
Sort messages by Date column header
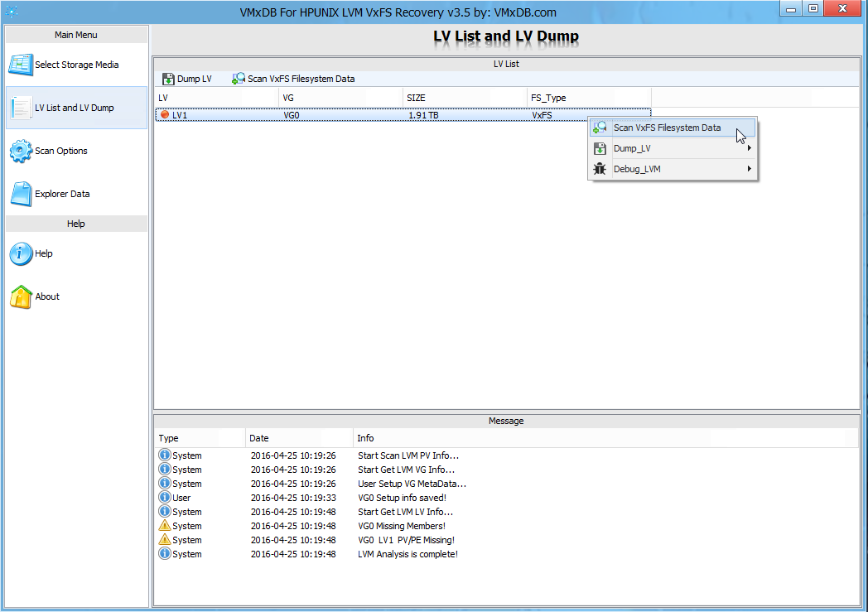pos(300,438)
